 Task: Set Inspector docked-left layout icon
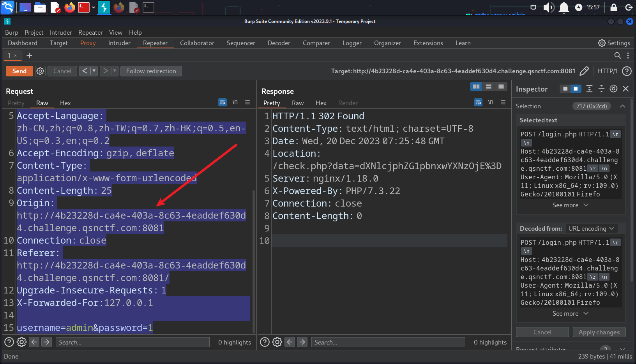click(x=565, y=89)
